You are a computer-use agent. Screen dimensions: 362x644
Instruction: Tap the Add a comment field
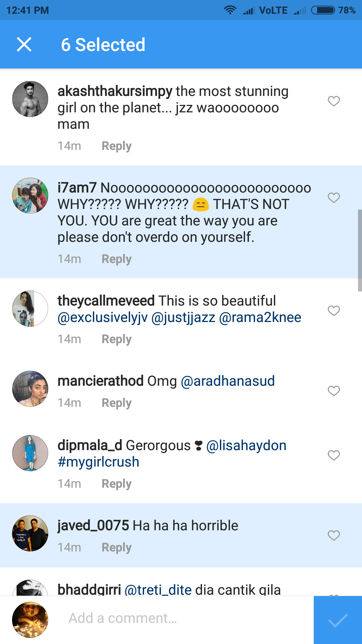point(168,619)
